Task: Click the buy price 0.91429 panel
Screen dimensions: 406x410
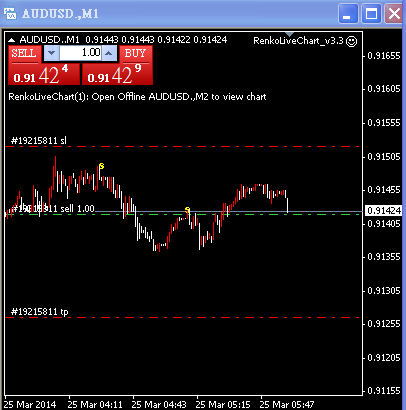Action: [117, 74]
